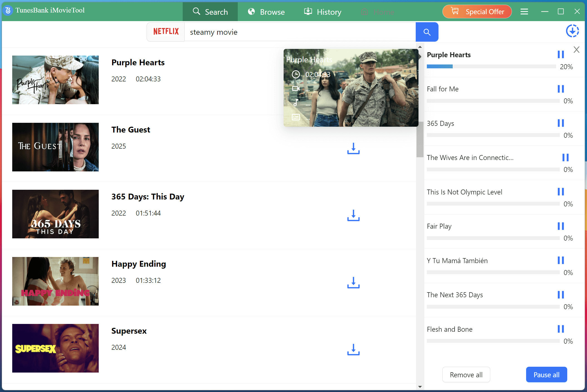Open the hamburger menu
The height and width of the screenshot is (392, 587).
point(524,12)
